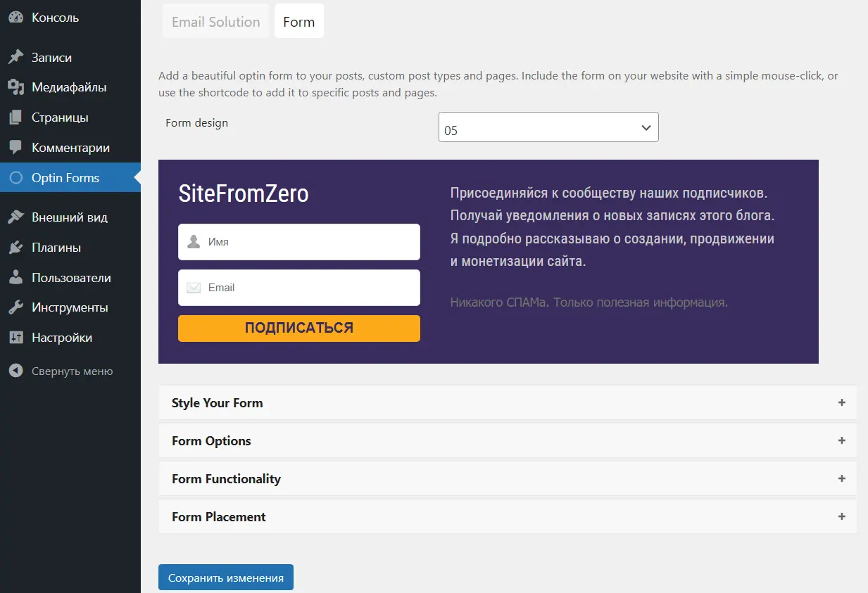Screen dimensions: 868x593
Task: Expand the Form Functionality panel
Action: (507, 479)
